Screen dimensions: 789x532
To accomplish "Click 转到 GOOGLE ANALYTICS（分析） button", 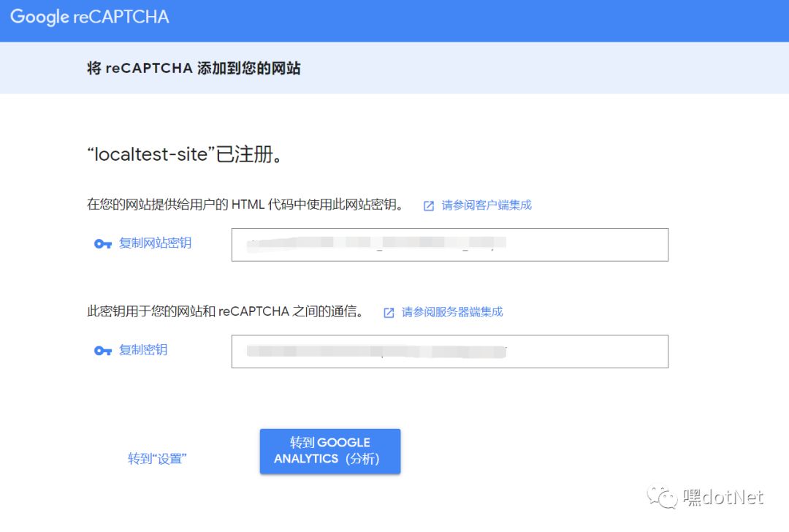I will 330,451.
